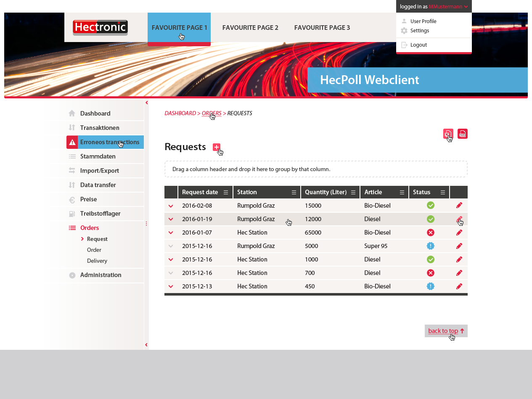The height and width of the screenshot is (399, 532).
Task: Edit the Super 95 request with pencil icon
Action: coord(459,246)
